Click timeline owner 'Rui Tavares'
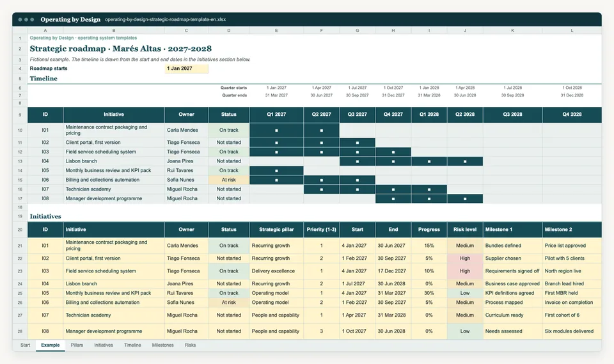 coord(186,170)
